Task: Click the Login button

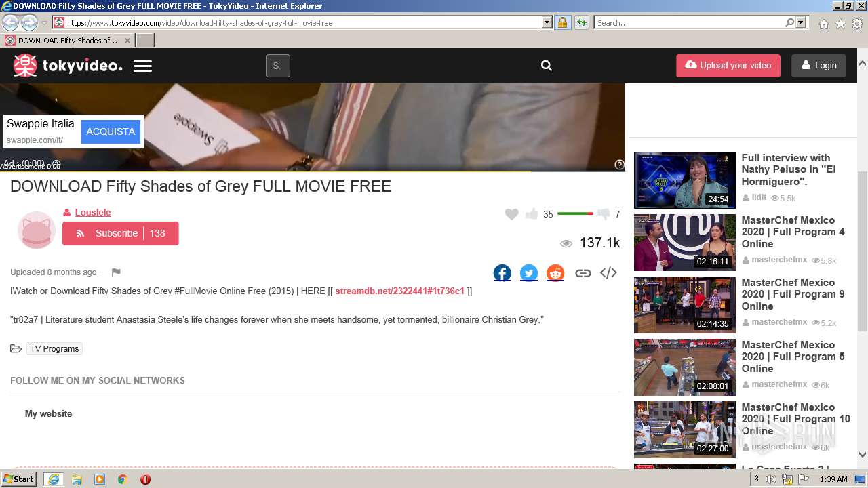Action: click(x=819, y=66)
